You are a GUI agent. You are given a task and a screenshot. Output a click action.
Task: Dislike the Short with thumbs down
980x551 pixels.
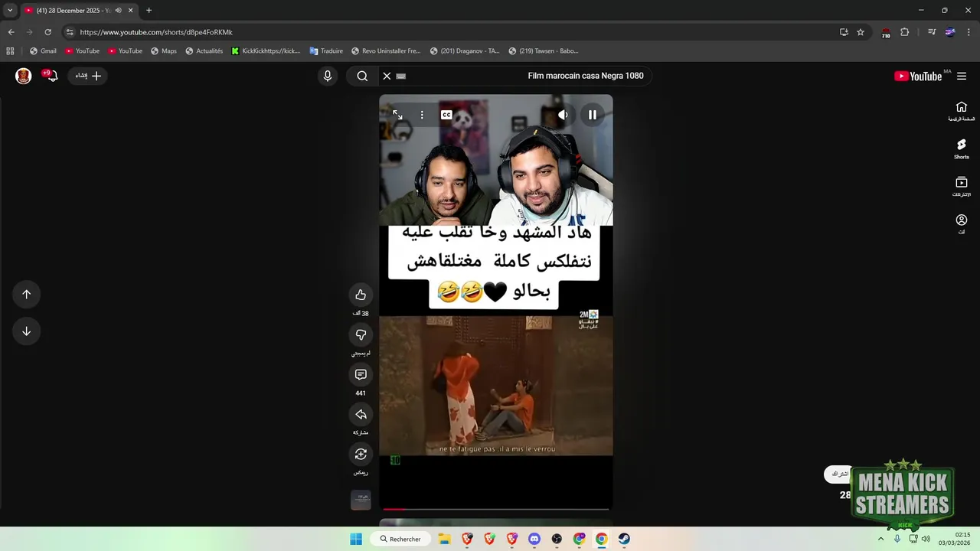pyautogui.click(x=361, y=334)
